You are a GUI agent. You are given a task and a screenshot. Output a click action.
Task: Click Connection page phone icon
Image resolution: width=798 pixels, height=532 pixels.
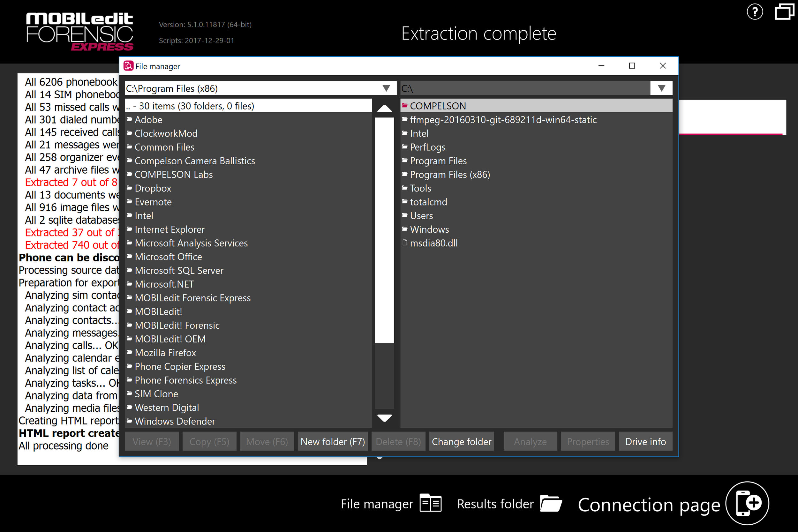[x=747, y=503]
